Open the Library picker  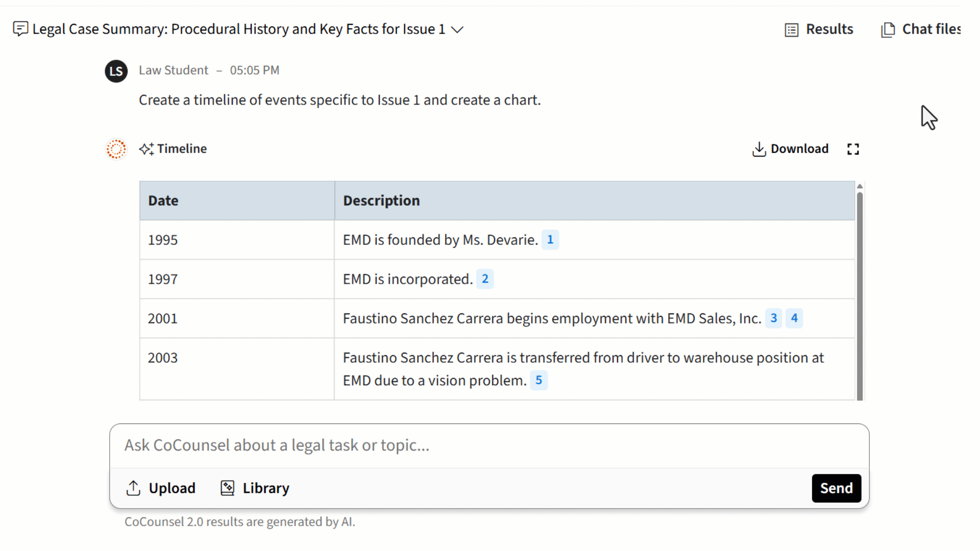click(x=255, y=488)
